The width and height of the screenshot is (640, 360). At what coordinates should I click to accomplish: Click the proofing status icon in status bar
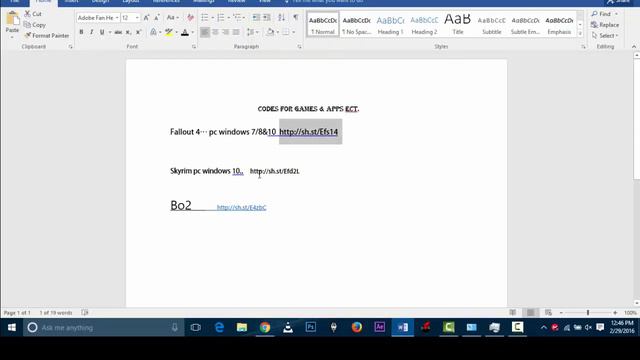pyautogui.click(x=84, y=313)
